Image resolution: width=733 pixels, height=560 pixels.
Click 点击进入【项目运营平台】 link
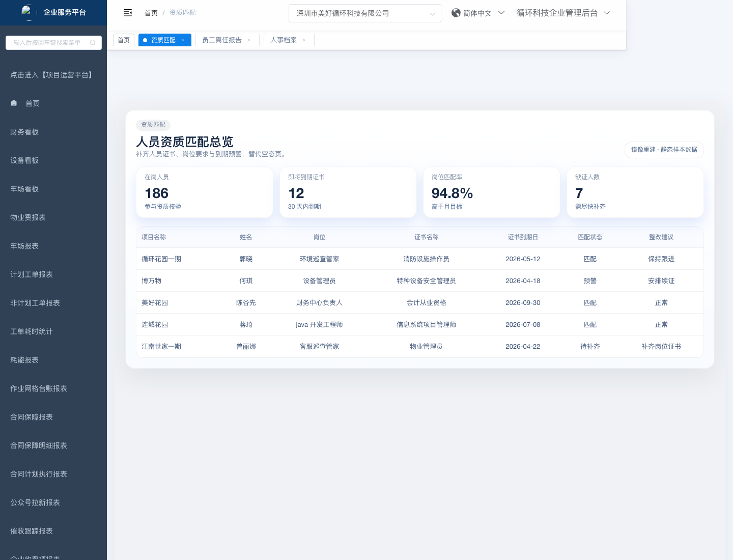click(x=52, y=75)
